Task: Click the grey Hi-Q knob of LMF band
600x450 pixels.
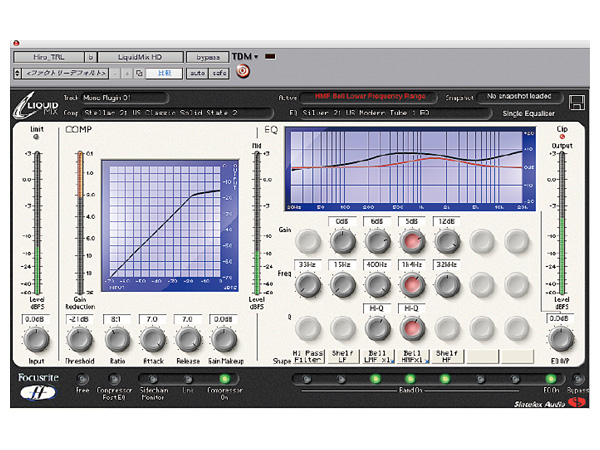Action: tap(377, 328)
